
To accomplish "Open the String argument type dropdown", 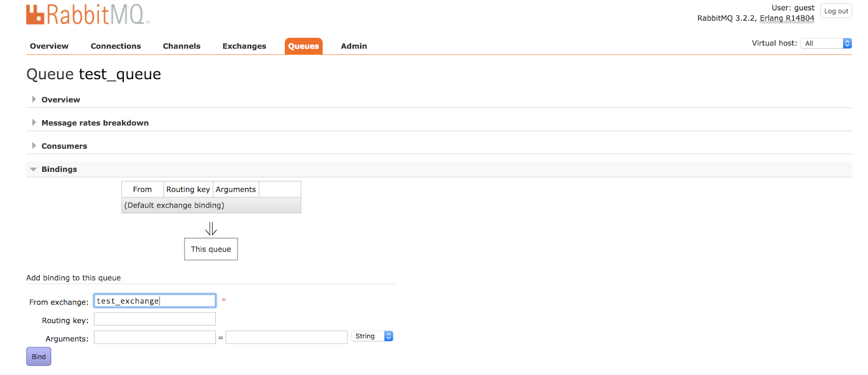I will (372, 336).
